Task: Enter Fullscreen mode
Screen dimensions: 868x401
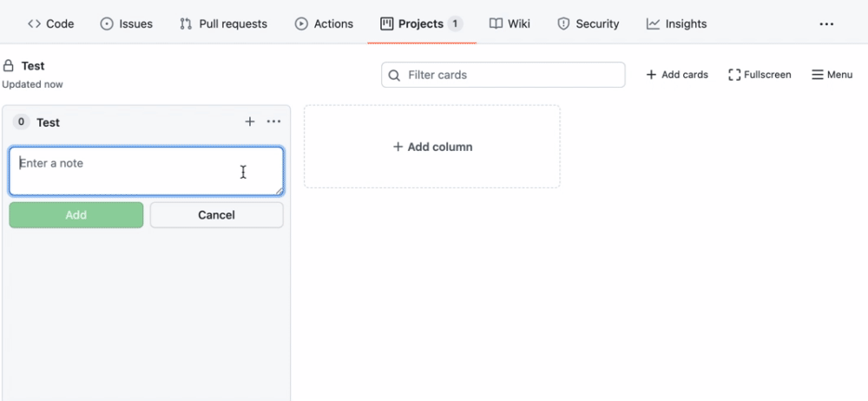Action: [x=760, y=75]
